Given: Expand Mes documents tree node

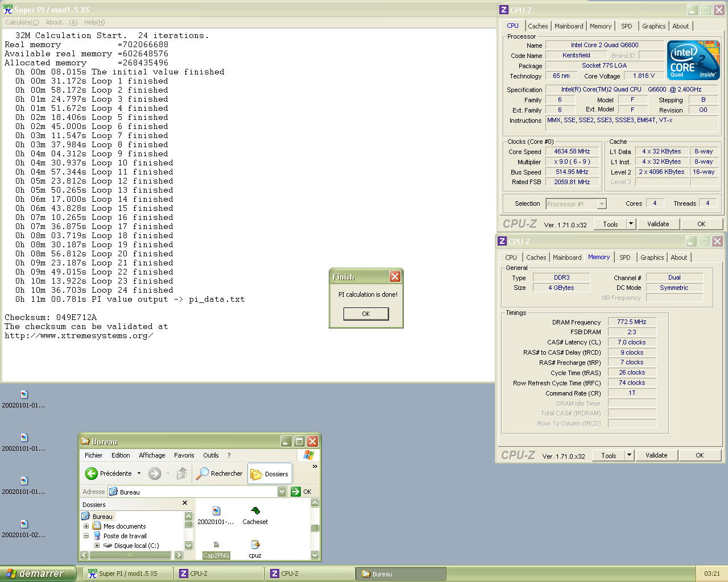Looking at the screenshot, I should 86,526.
